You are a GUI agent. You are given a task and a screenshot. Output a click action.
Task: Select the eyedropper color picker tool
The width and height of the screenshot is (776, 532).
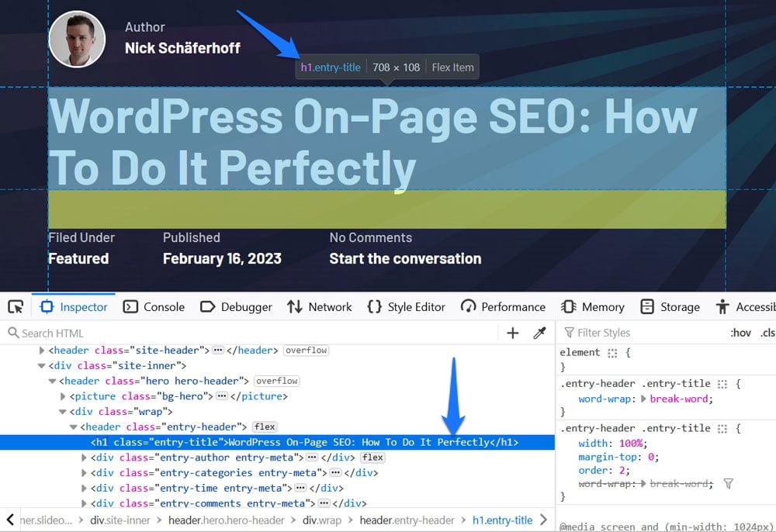point(539,333)
